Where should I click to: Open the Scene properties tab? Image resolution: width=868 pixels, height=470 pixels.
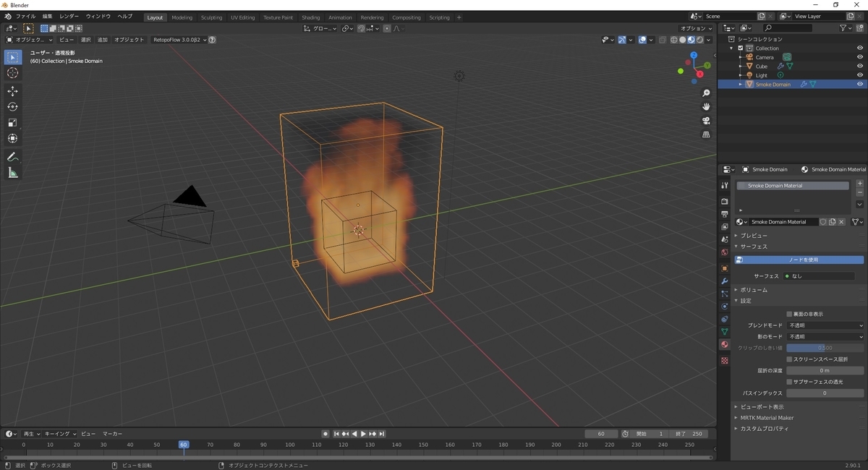(724, 239)
